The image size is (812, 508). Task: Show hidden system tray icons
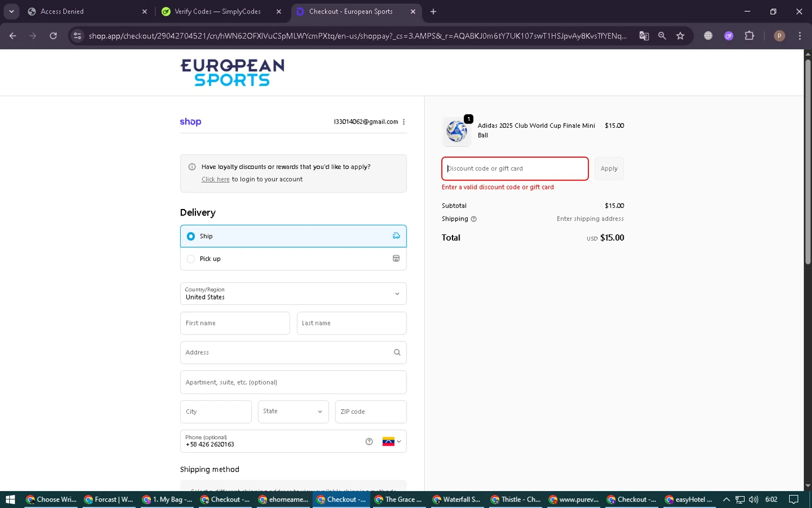click(x=726, y=499)
